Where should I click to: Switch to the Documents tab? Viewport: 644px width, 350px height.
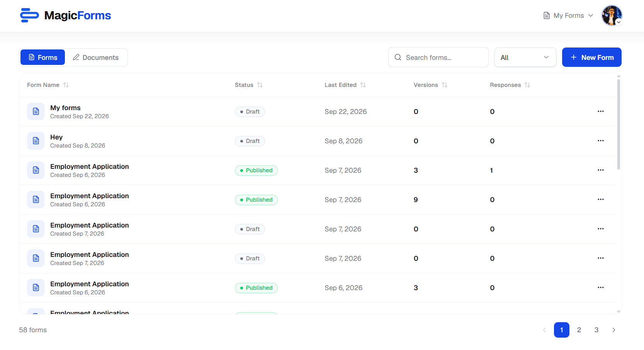point(96,57)
